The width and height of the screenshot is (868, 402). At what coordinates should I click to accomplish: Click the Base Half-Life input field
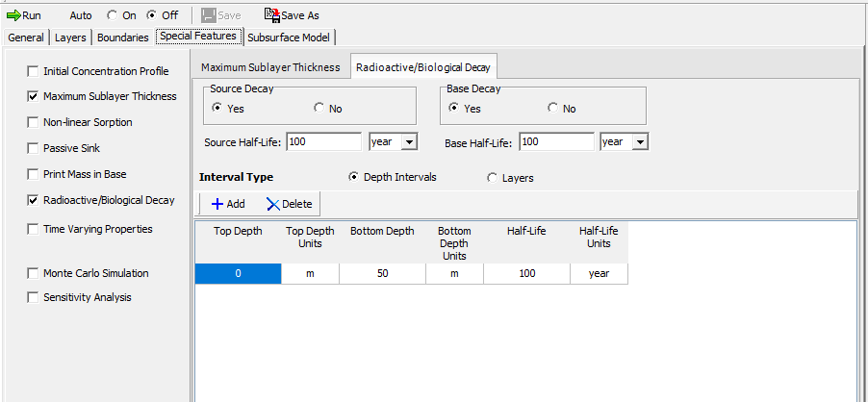pos(556,142)
